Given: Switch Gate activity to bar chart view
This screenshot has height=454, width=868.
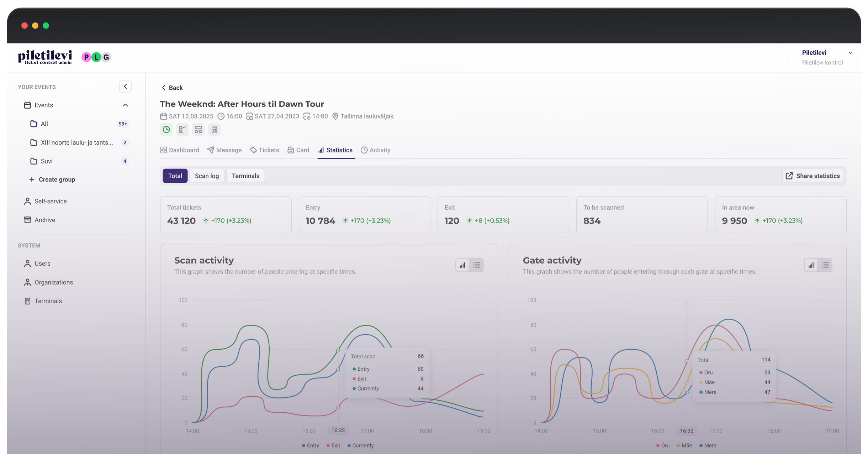Looking at the screenshot, I should (x=811, y=265).
